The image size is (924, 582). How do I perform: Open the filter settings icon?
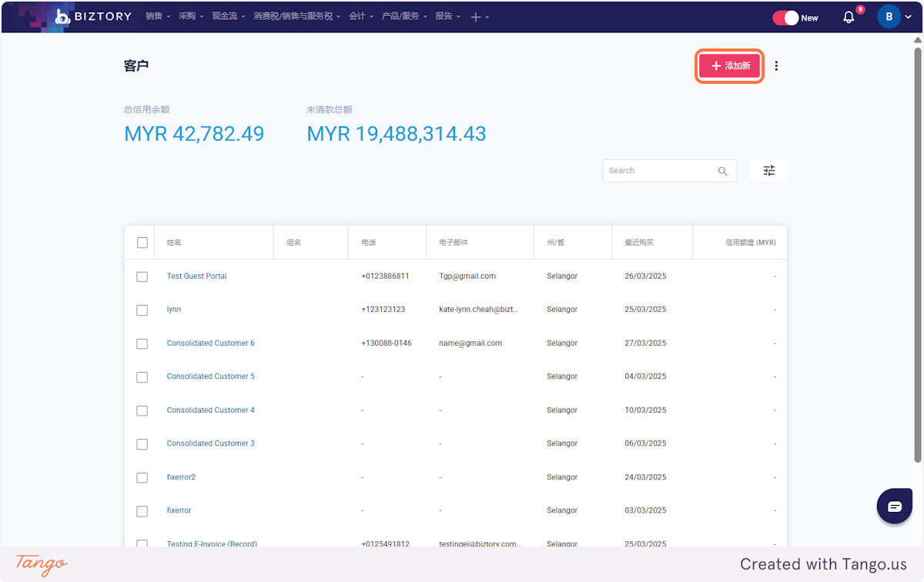(x=768, y=171)
